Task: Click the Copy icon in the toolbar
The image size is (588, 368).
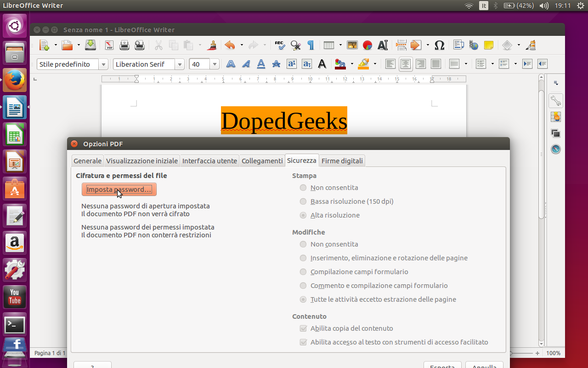Action: 174,45
